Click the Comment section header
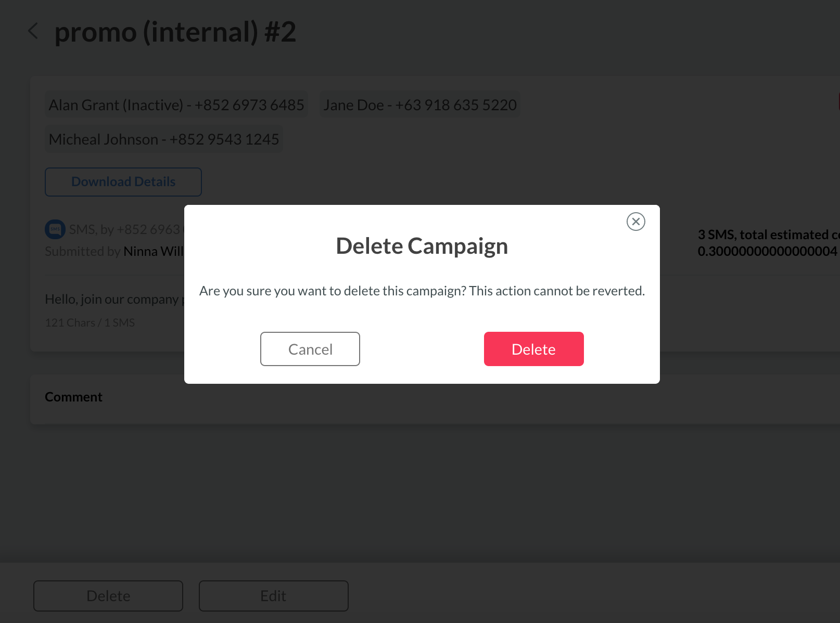Viewport: 840px width, 623px height. (x=73, y=397)
